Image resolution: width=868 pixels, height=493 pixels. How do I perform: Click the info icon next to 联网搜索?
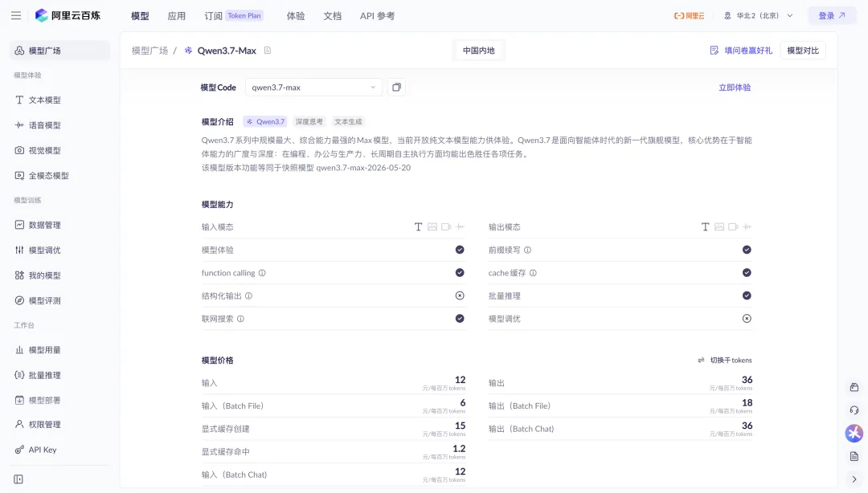(240, 319)
